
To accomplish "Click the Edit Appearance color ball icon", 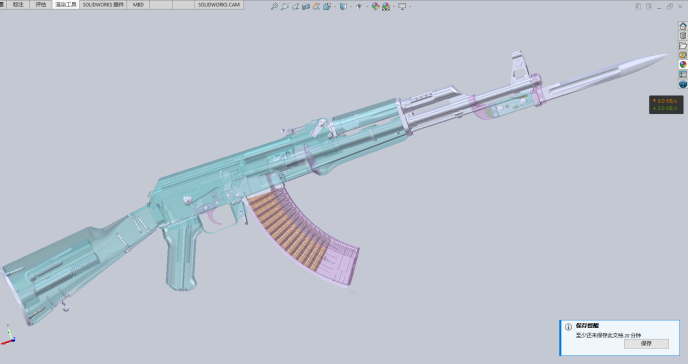I will coord(376,7).
